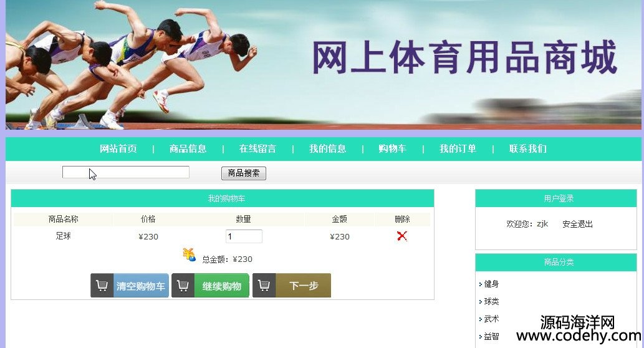
Task: Click cart icon on 清空购物车 button
Action: pos(102,285)
